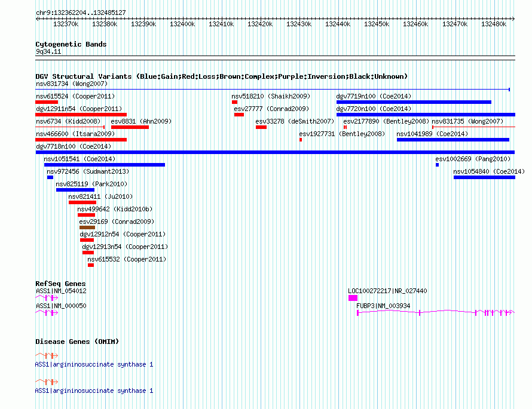Open the ASS1|NM_000050 gene glyph
Screen dimensions: 532x409
click(x=47, y=313)
